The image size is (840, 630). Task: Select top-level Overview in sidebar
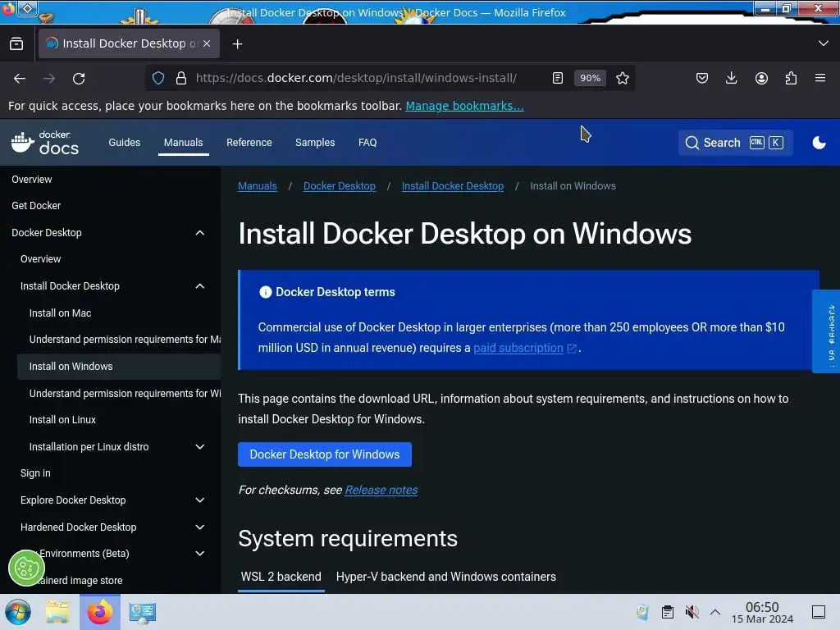(32, 180)
